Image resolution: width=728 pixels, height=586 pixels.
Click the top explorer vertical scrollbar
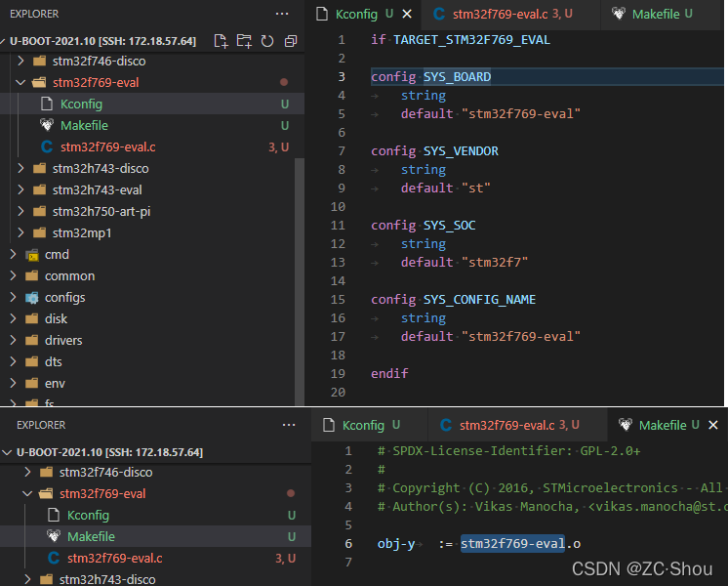(300, 281)
